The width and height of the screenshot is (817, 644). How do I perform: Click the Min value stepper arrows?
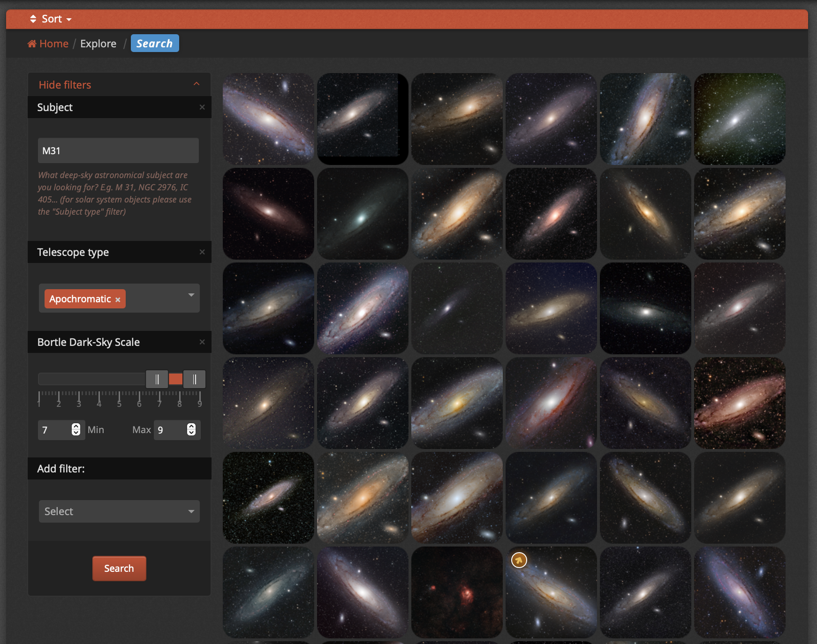[x=76, y=429]
